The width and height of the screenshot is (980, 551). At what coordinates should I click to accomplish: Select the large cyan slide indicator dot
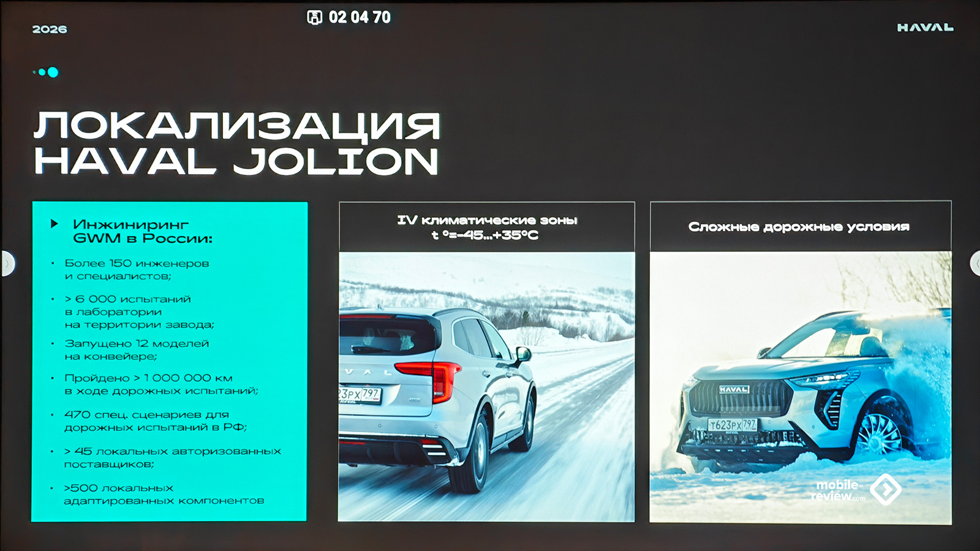[53, 72]
